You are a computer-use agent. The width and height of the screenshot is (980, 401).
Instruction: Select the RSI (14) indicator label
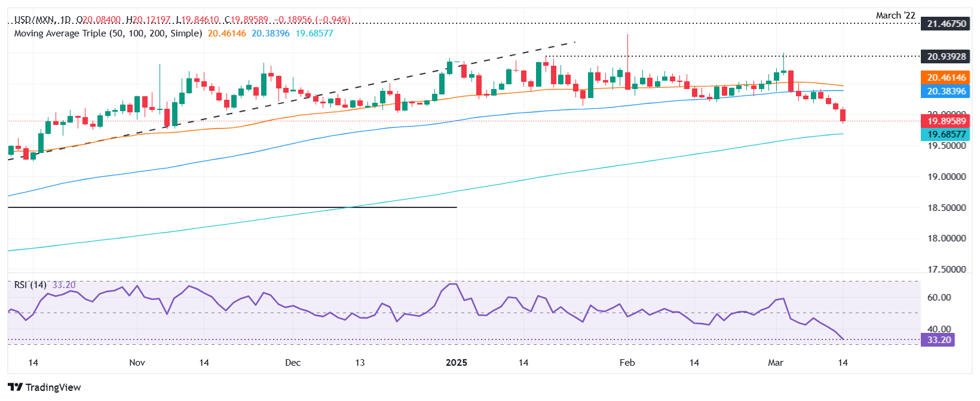point(30,285)
